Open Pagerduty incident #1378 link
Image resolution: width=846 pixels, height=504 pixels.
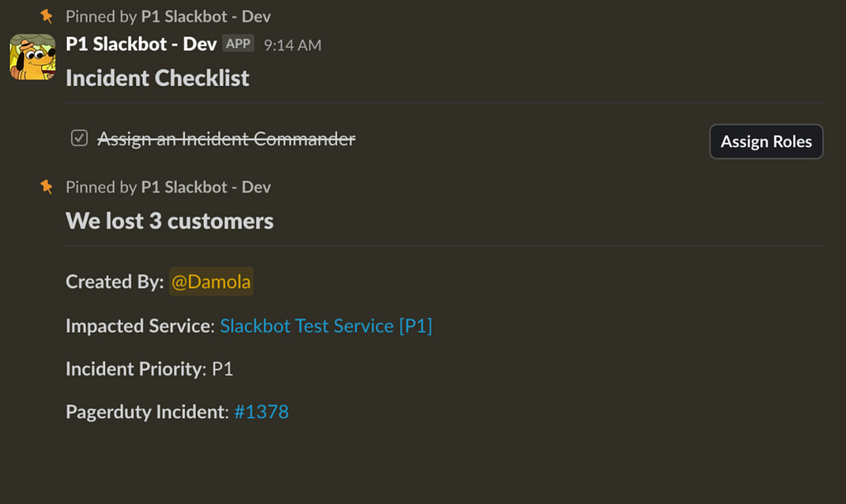[261, 411]
